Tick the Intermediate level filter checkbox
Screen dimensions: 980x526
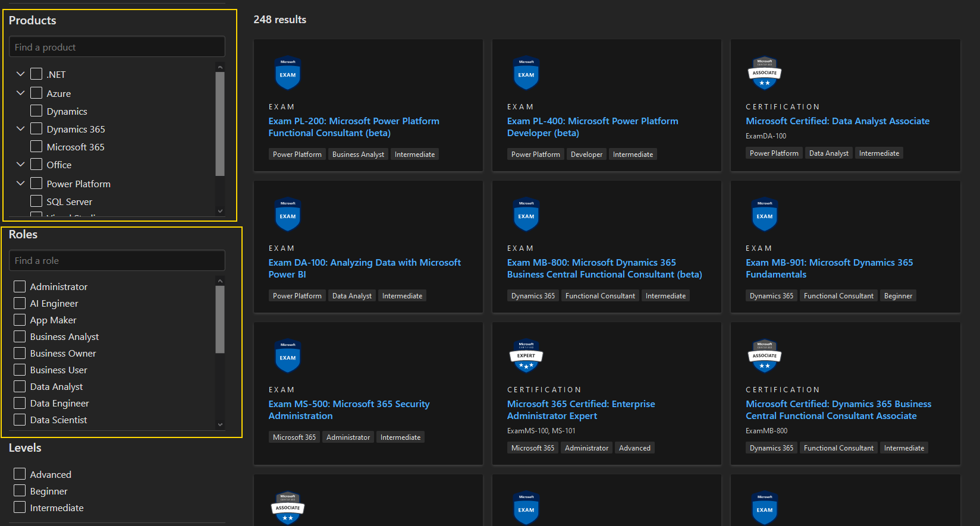coord(20,507)
